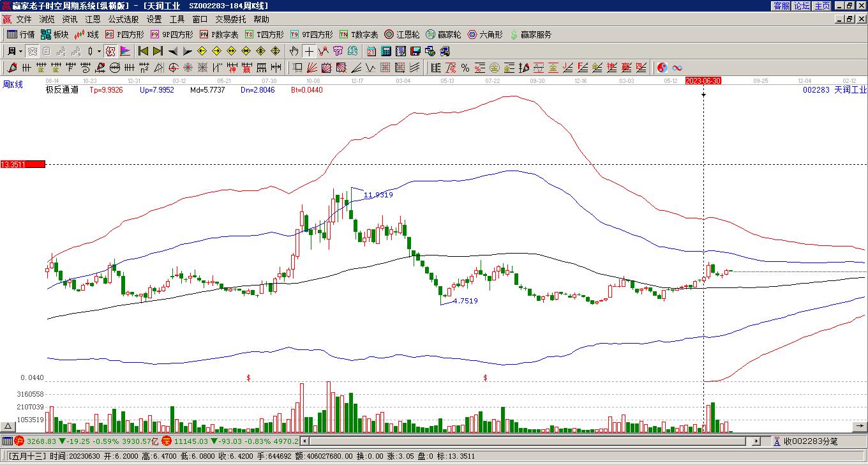Viewport: 868px width, 465px height.
Task: Open the T四方形 tool
Action: (264, 34)
